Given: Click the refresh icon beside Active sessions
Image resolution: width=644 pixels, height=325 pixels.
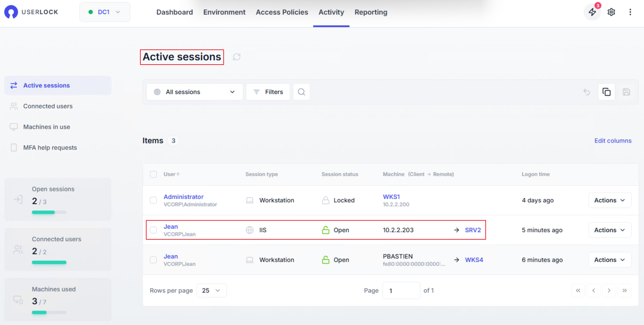Looking at the screenshot, I should pyautogui.click(x=236, y=57).
